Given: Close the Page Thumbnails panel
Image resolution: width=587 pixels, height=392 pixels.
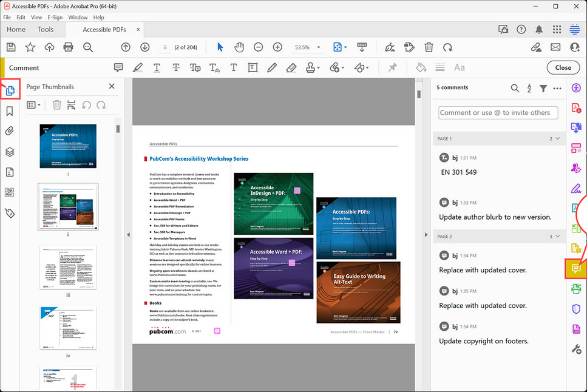Looking at the screenshot, I should coord(112,86).
